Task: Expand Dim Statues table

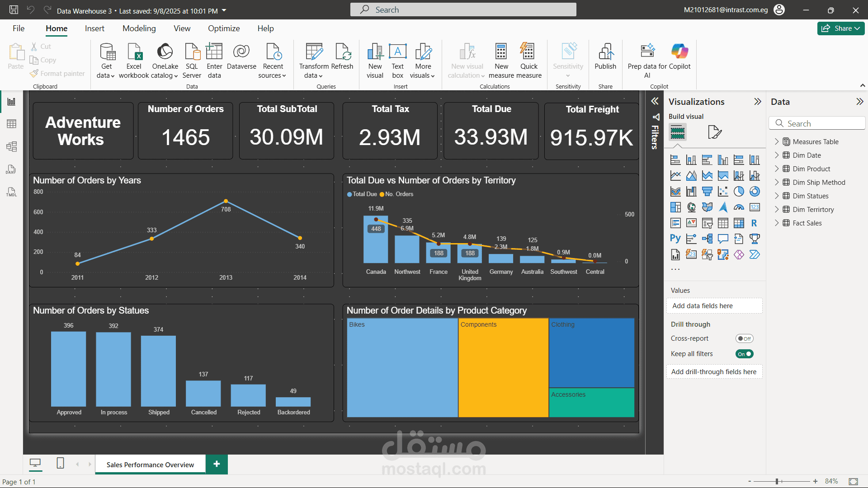Action: pyautogui.click(x=777, y=196)
